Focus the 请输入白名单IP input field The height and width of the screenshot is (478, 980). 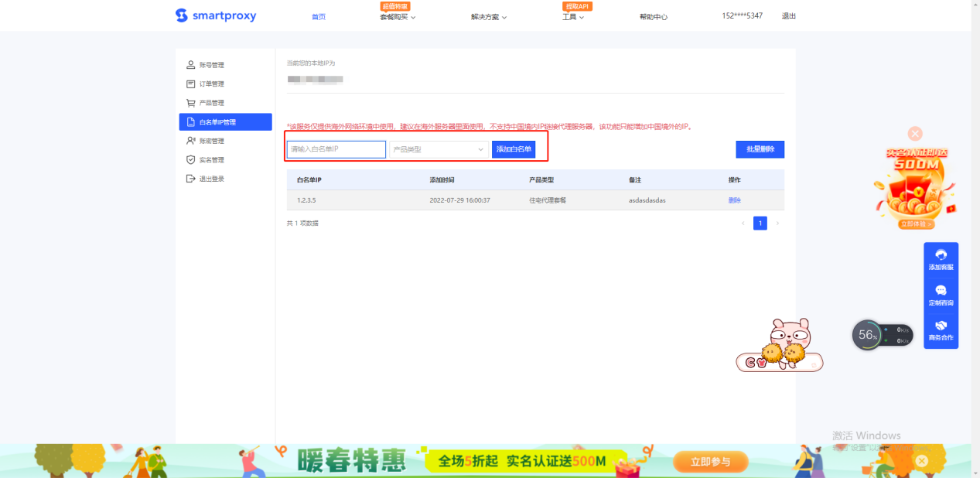tap(336, 149)
